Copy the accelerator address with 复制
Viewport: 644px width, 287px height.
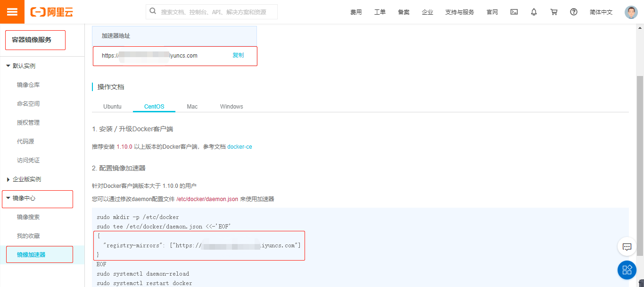[238, 55]
